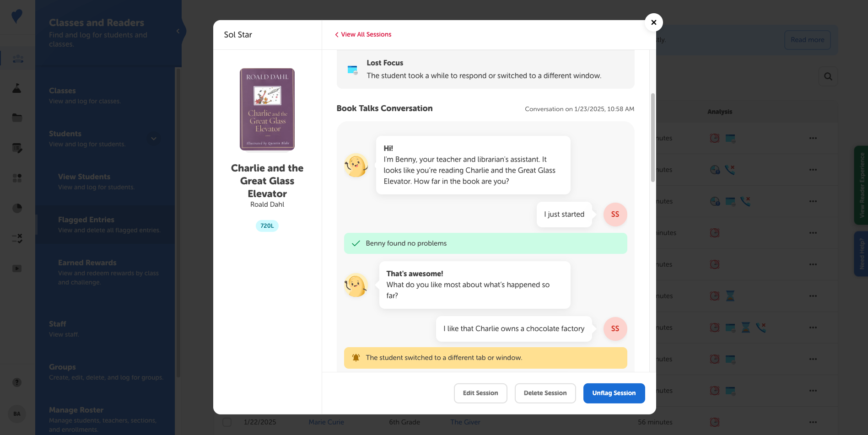Collapse the sidebar with the back chevron

point(178,31)
